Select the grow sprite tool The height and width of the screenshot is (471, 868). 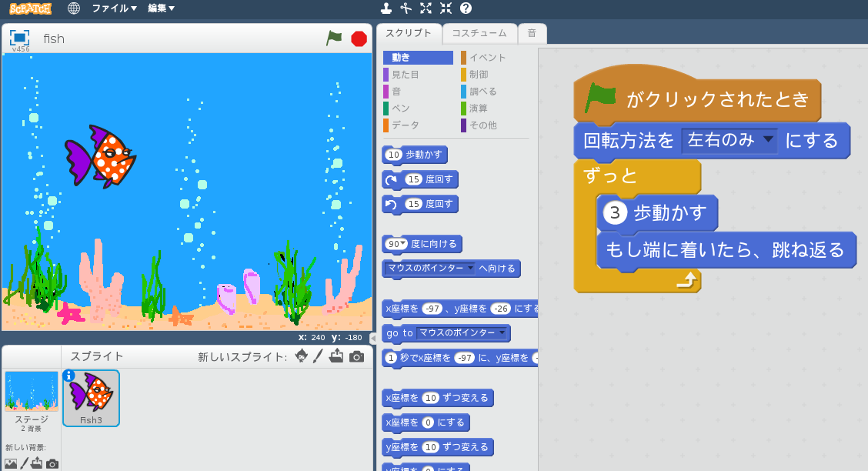pos(426,8)
